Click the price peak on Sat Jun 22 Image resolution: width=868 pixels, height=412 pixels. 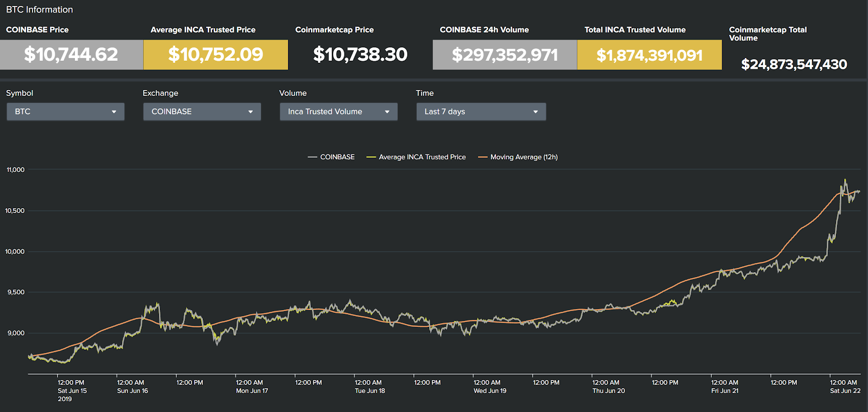(845, 180)
